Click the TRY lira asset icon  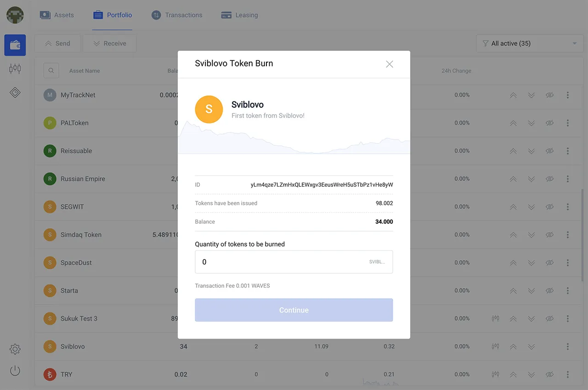point(50,374)
